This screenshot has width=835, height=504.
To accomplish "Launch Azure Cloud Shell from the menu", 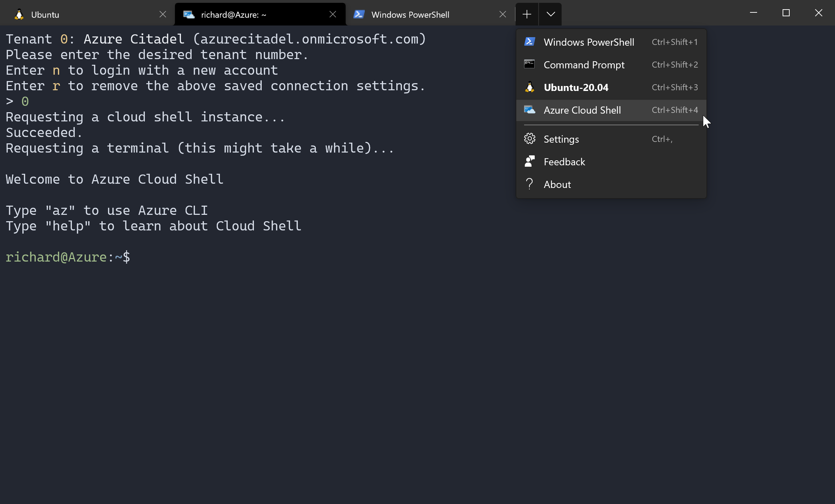I will (582, 110).
